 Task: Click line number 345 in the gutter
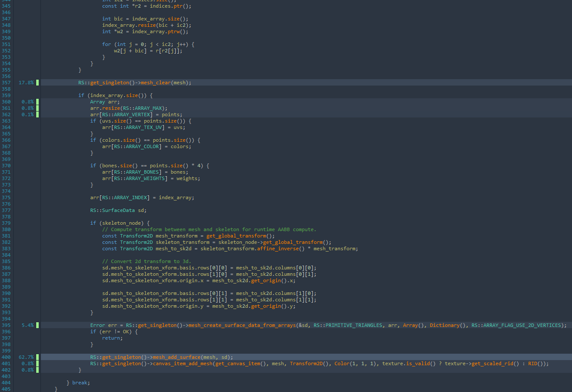click(6, 6)
